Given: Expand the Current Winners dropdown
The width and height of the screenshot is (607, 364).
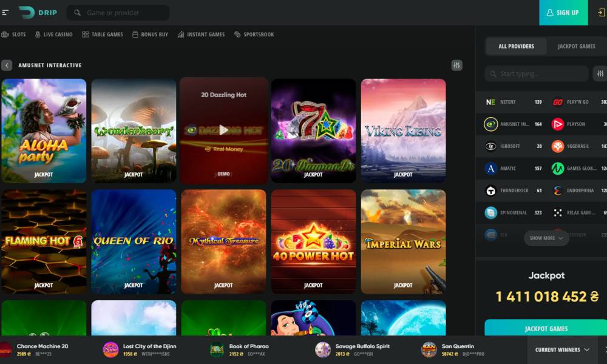Looking at the screenshot, I should [x=562, y=349].
